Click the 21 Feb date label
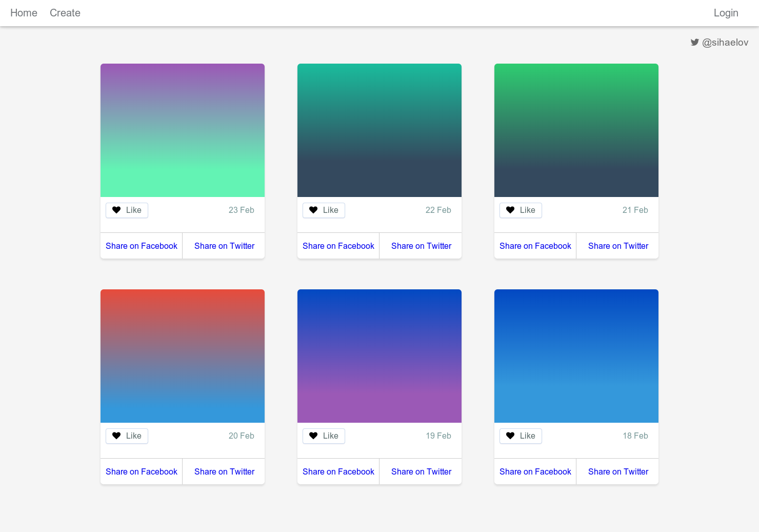The height and width of the screenshot is (532, 759). [x=635, y=210]
